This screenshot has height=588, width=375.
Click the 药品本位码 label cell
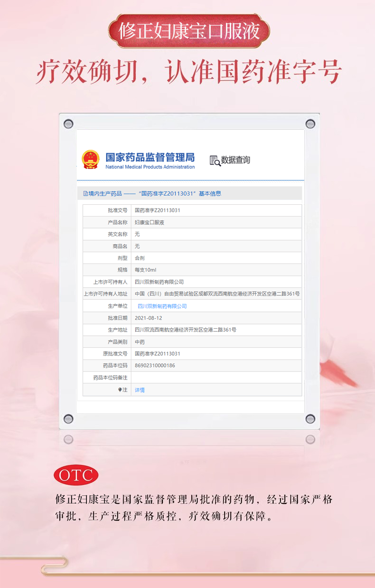(107, 365)
